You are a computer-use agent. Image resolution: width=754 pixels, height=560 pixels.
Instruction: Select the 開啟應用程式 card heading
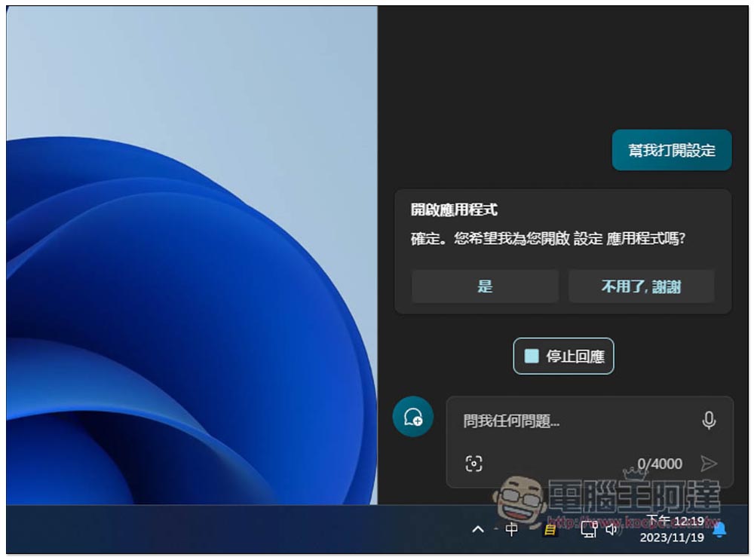point(453,210)
